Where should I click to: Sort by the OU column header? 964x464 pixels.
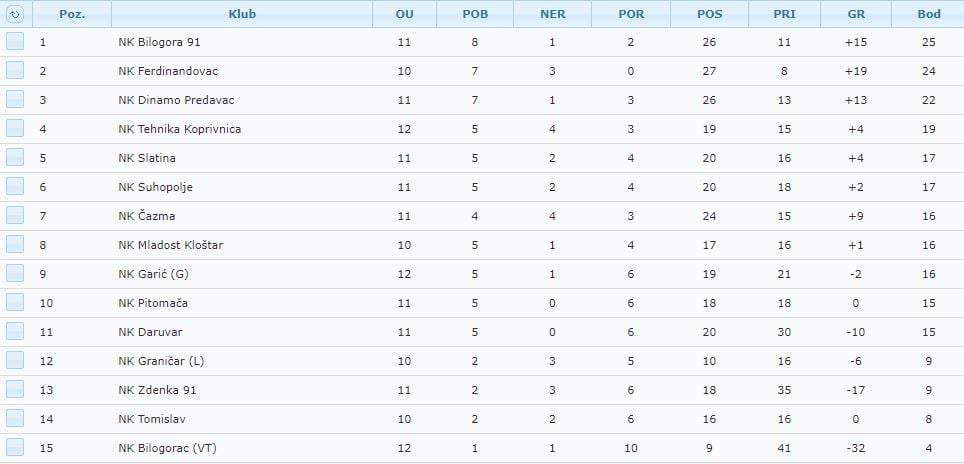(405, 14)
